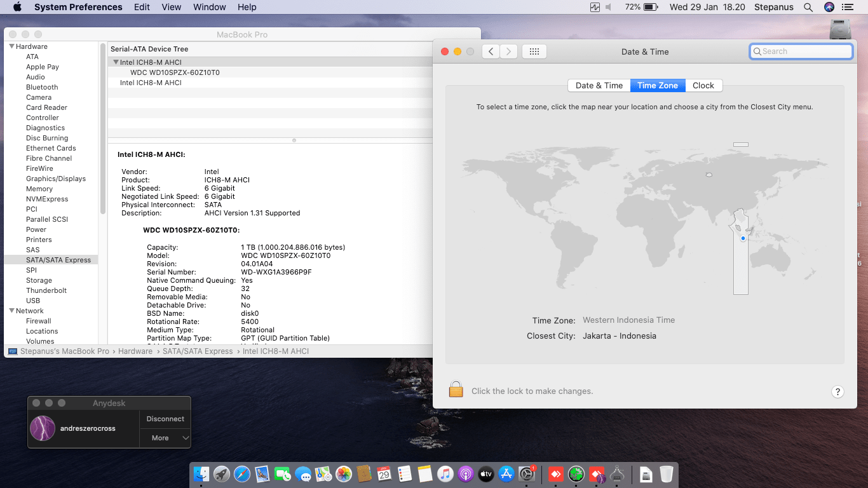Image resolution: width=868 pixels, height=488 pixels.
Task: Open Safari from the Dock
Action: pyautogui.click(x=242, y=473)
